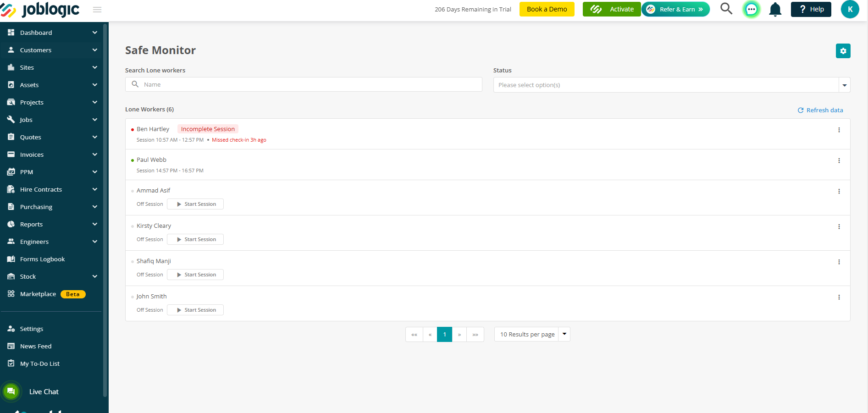
Task: Open the Help button
Action: click(x=811, y=9)
